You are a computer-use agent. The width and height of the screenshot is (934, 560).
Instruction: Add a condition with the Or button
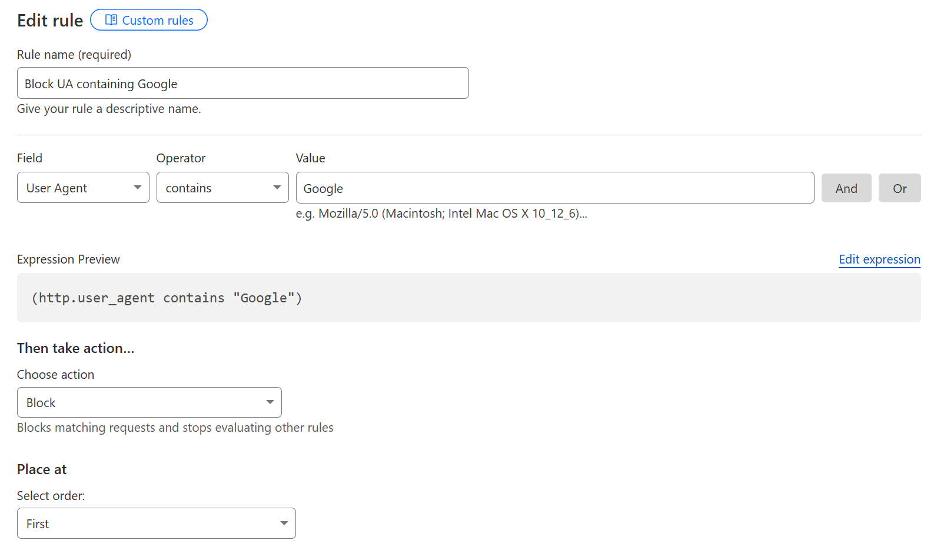[x=899, y=188]
